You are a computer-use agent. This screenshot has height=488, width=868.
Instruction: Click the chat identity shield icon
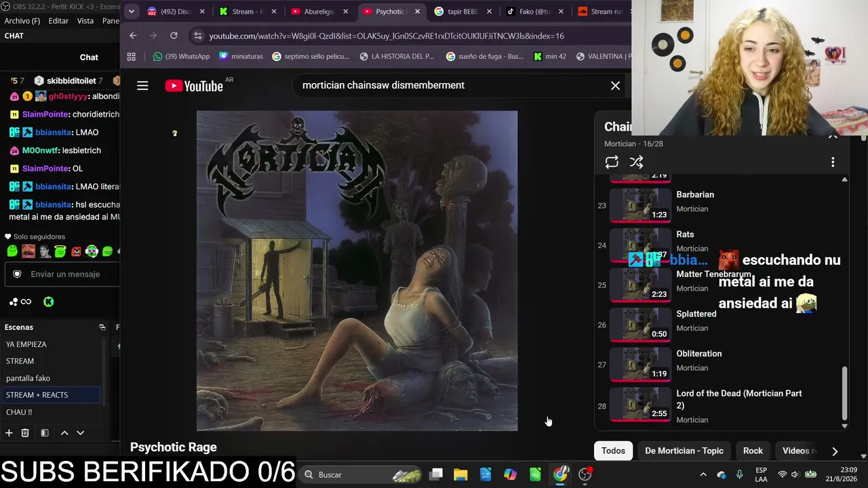click(18, 274)
